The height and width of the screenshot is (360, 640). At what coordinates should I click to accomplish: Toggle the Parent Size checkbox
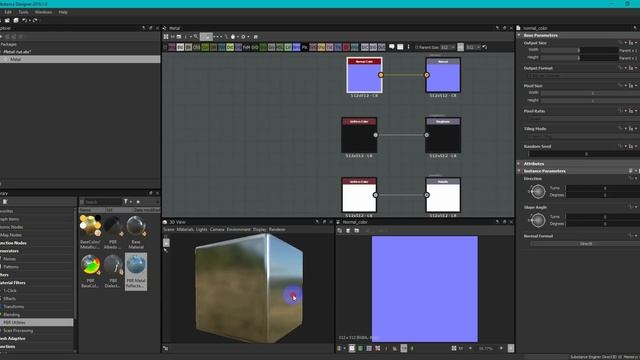pos(417,47)
